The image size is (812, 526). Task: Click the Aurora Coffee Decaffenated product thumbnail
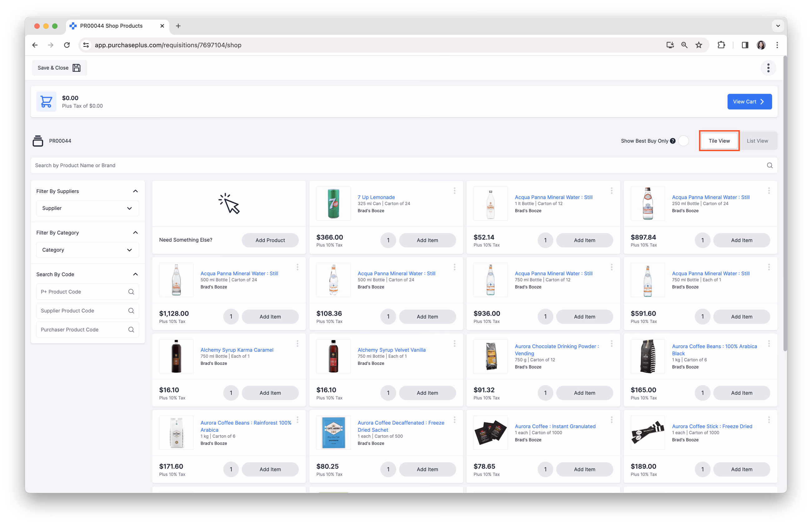coord(333,433)
